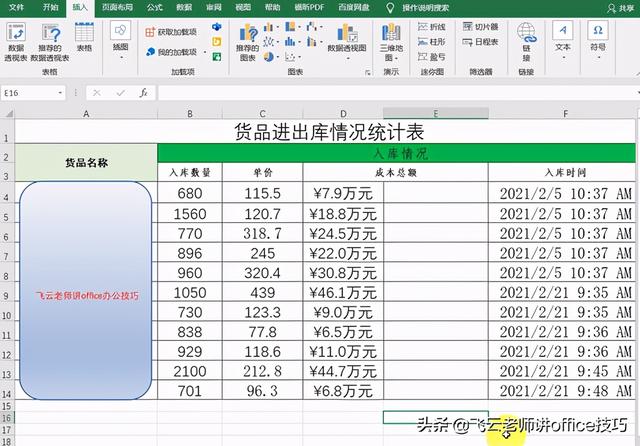The width and height of the screenshot is (640, 446).
Task: Expand the PivotChart (数据透视图) dropdown arrow
Action: click(x=347, y=58)
